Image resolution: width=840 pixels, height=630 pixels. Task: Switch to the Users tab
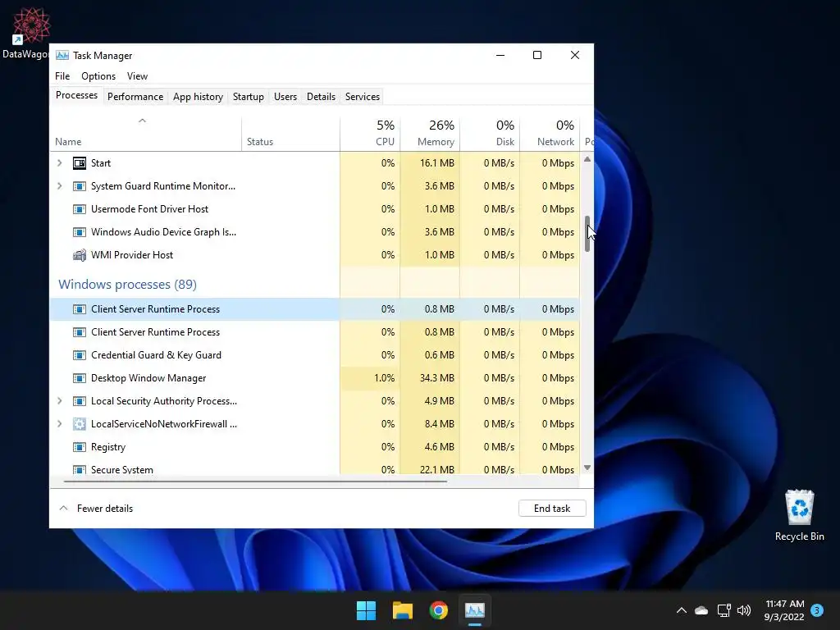[x=285, y=97]
